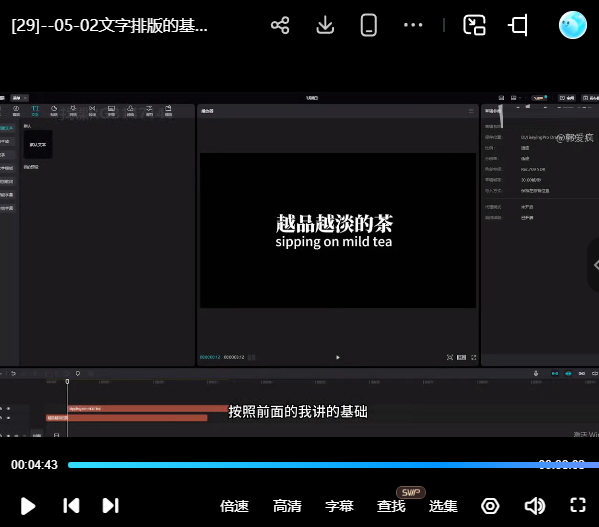The height and width of the screenshot is (527, 599).
Task: Enable picture-in-picture mini window mode
Action: click(x=474, y=25)
